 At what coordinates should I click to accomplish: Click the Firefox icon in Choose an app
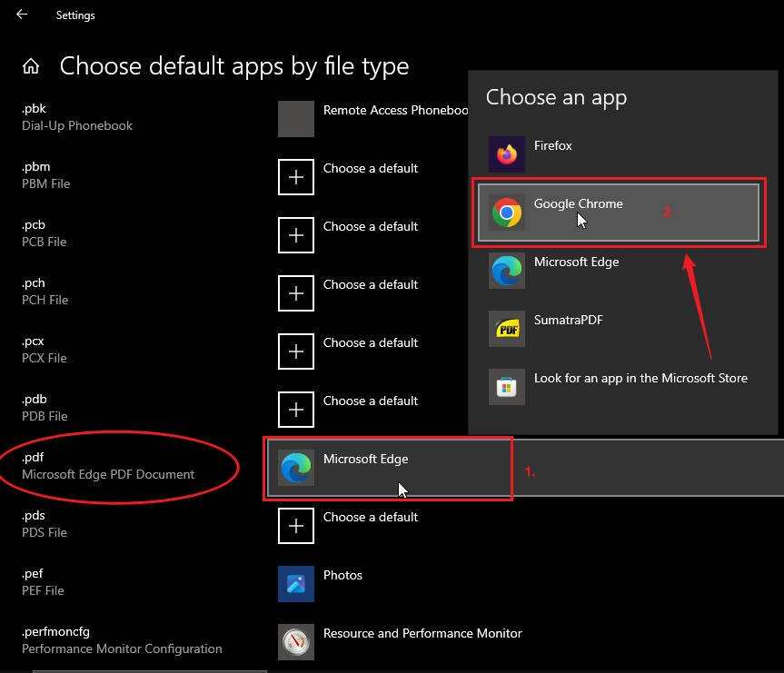[507, 154]
